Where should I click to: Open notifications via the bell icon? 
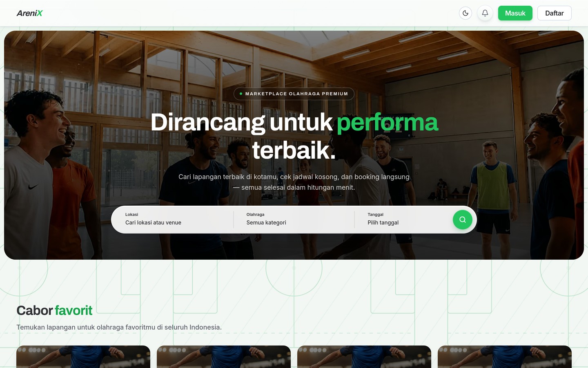point(485,13)
